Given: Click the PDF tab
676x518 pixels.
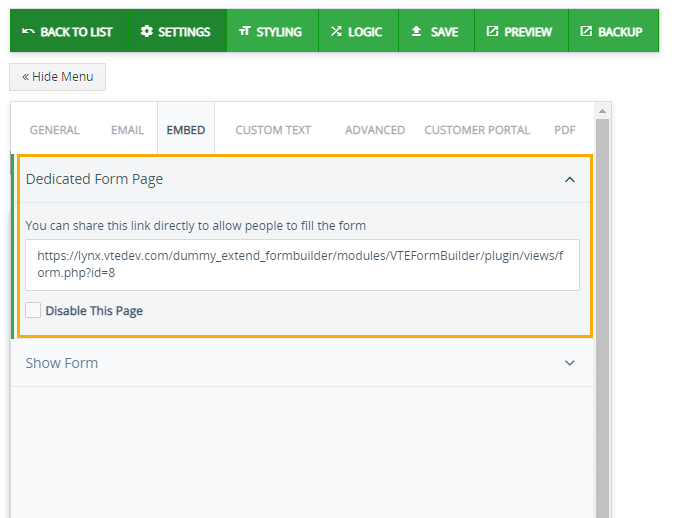Looking at the screenshot, I should (565, 130).
